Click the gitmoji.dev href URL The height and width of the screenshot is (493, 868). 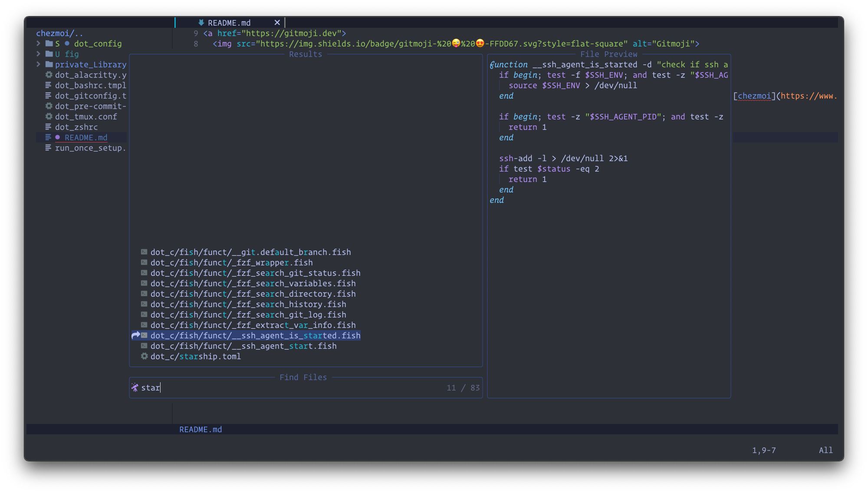pos(291,33)
